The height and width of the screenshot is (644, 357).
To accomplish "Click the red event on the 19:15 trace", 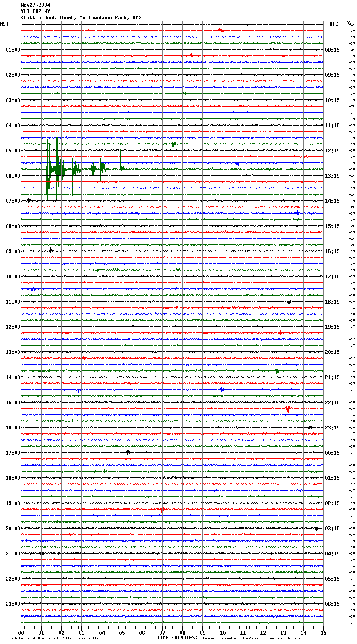I will coord(163,509).
